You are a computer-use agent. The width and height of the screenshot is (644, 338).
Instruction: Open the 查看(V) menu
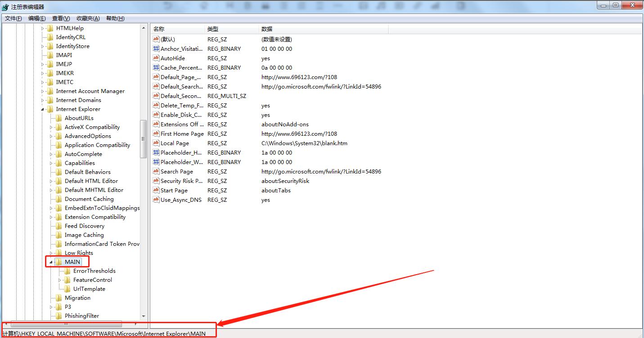coord(61,18)
